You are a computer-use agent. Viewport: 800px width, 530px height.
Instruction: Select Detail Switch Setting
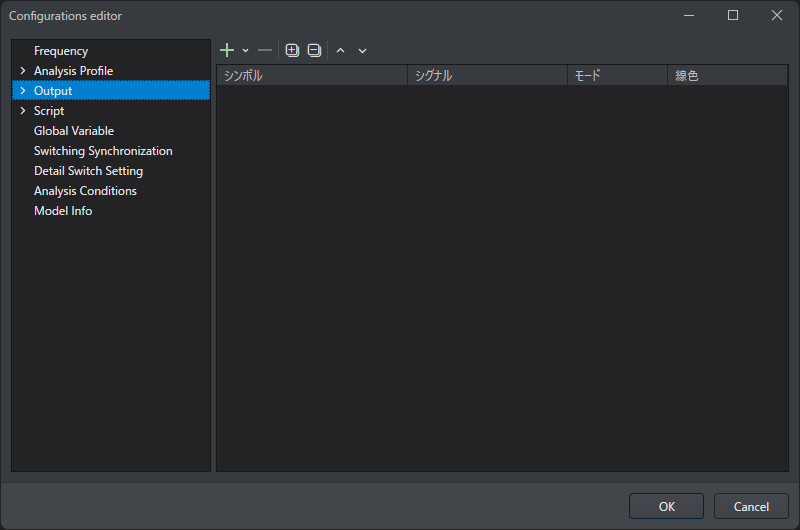click(88, 171)
